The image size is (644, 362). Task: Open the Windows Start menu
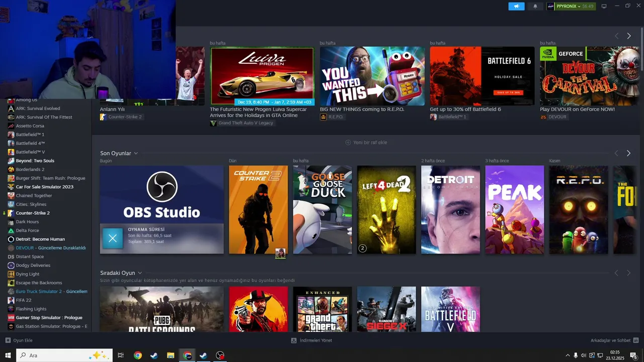8,355
